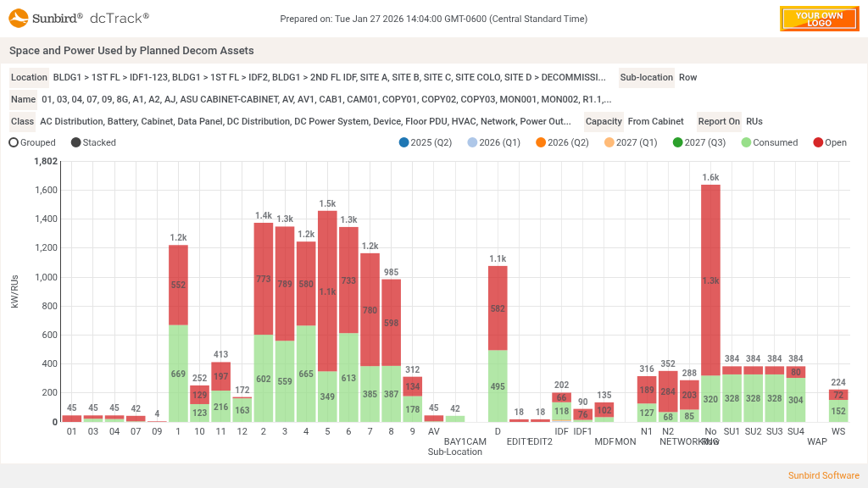Click the Sunbird dcTrack logo
868x488 pixels.
(x=80, y=18)
